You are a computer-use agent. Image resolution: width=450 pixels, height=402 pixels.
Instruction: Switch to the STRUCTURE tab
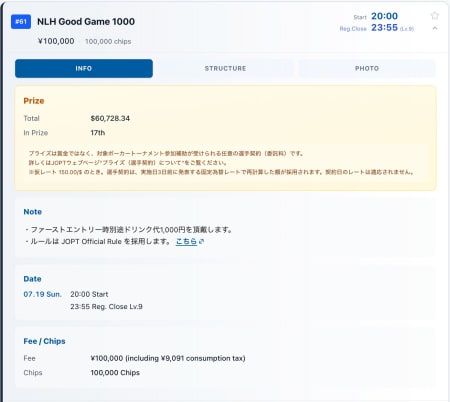click(x=225, y=68)
